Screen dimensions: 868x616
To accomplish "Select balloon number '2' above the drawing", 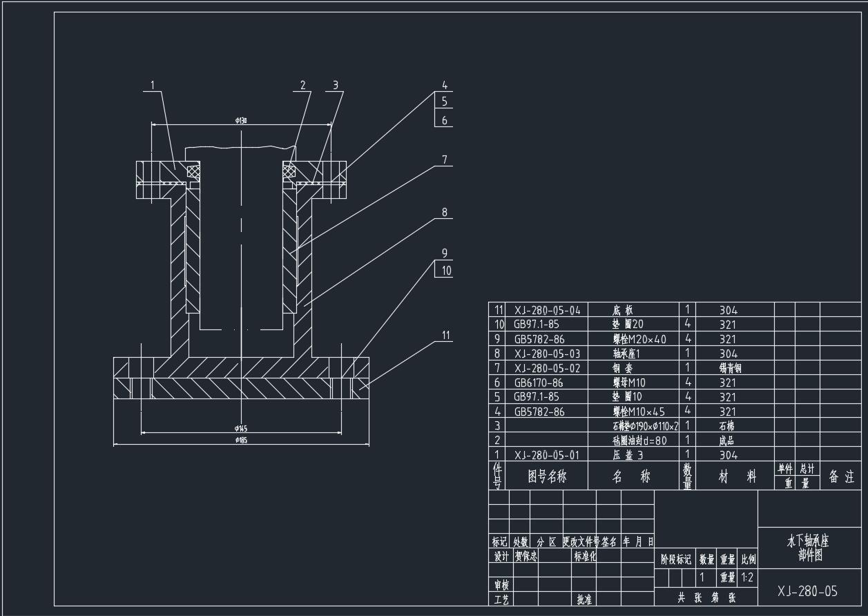I will coord(302,86).
